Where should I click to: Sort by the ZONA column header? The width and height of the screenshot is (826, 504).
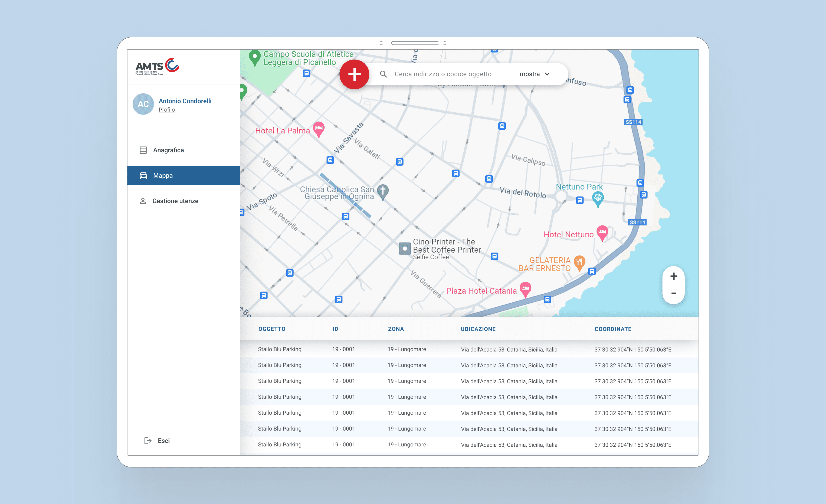pos(396,329)
